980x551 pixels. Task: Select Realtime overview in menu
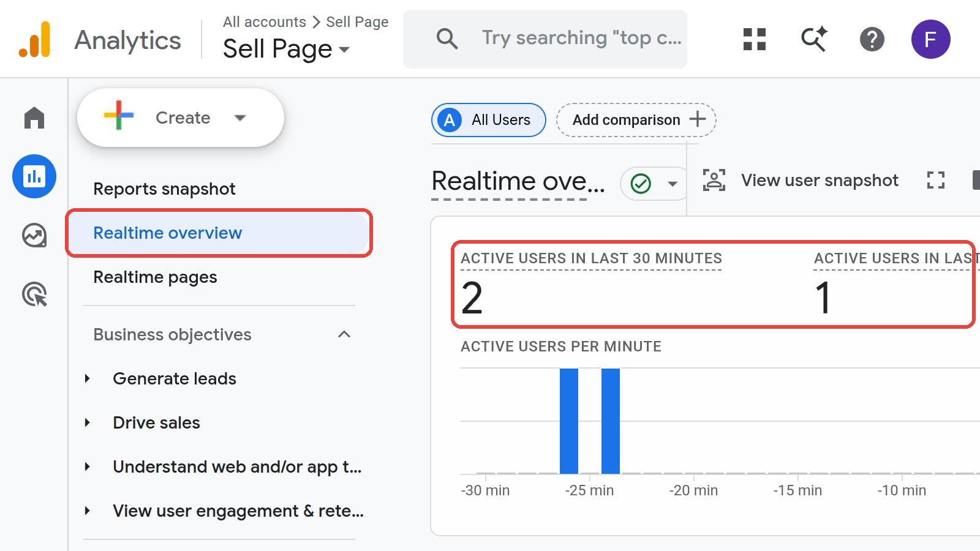[219, 233]
